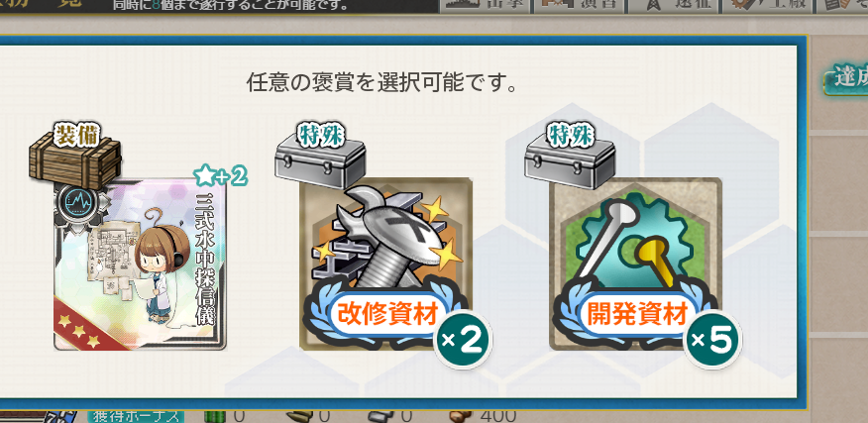Click the green fuel resource icon
The height and width of the screenshot is (423, 868).
click(x=211, y=416)
